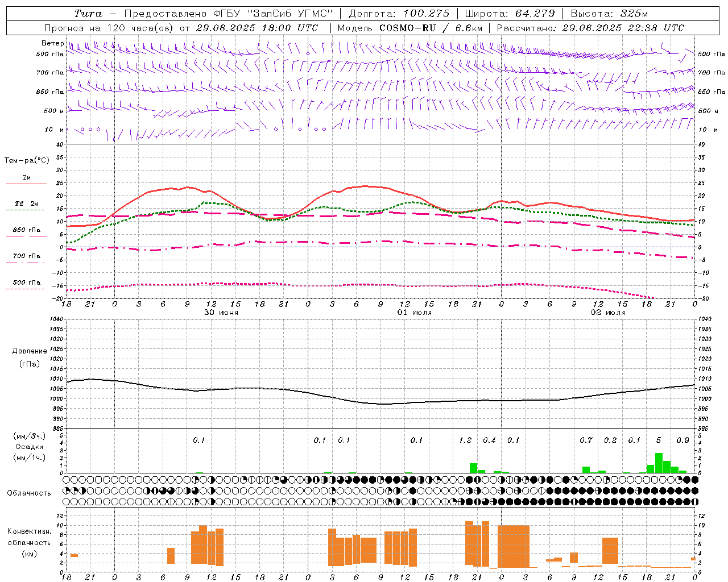
Task: Click the 0.2 precipitation value
Action: 610,440
